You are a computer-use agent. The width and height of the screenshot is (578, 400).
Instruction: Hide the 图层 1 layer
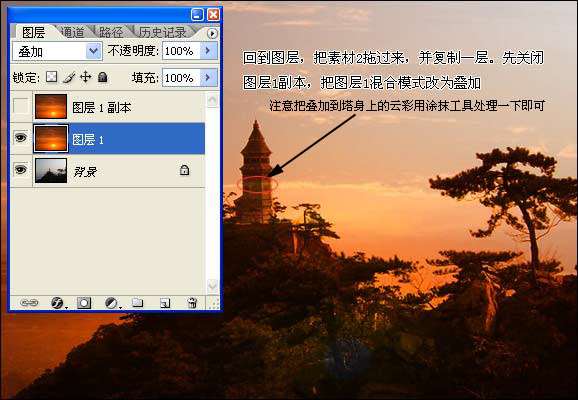(21, 138)
